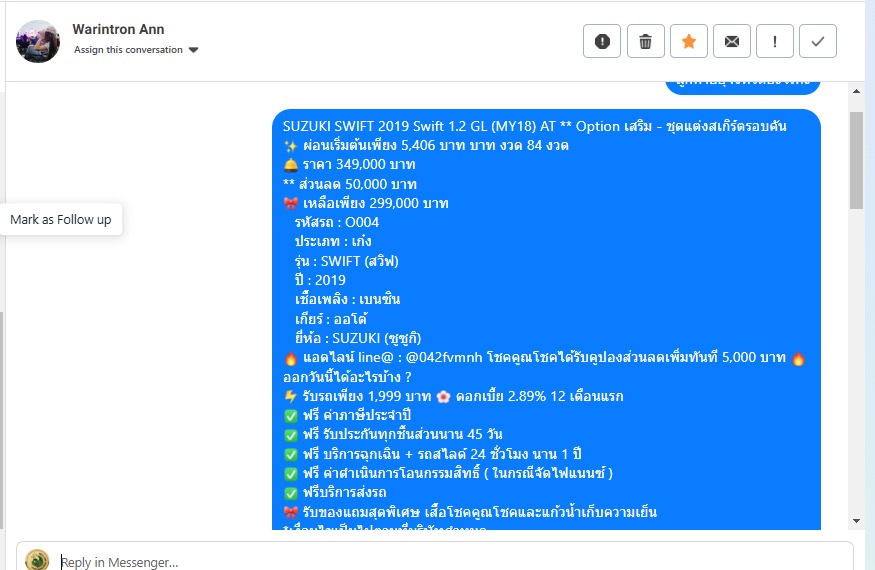This screenshot has width=875, height=570.
Task: Click the chat scrollbar up arrow
Action: (856, 91)
